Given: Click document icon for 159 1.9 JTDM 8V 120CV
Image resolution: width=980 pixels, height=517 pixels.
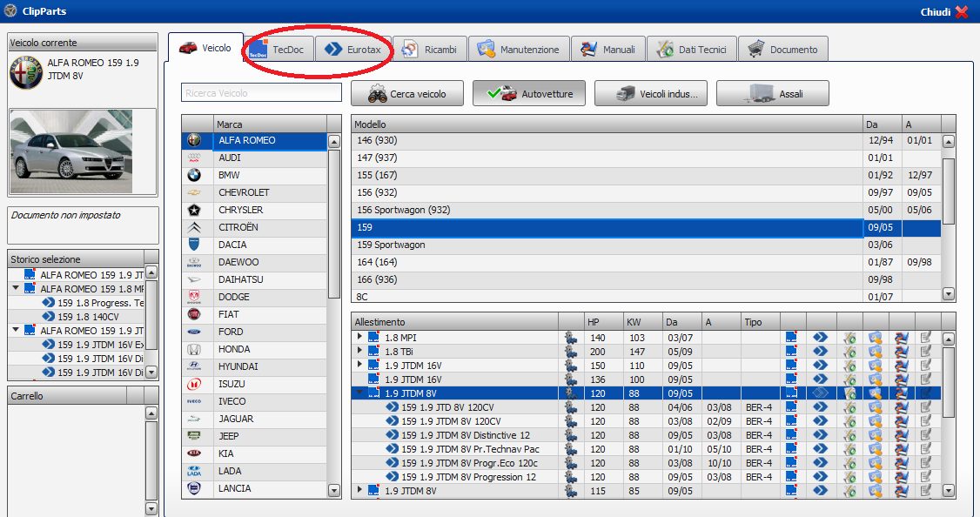Looking at the screenshot, I should (926, 421).
